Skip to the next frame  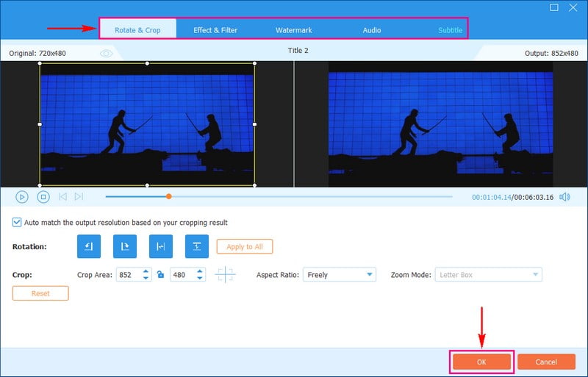[x=79, y=197]
